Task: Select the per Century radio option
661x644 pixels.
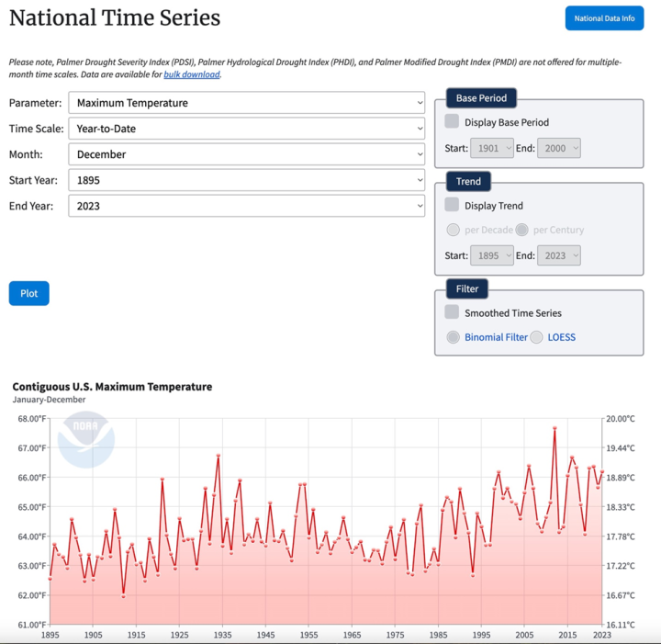Action: point(521,230)
